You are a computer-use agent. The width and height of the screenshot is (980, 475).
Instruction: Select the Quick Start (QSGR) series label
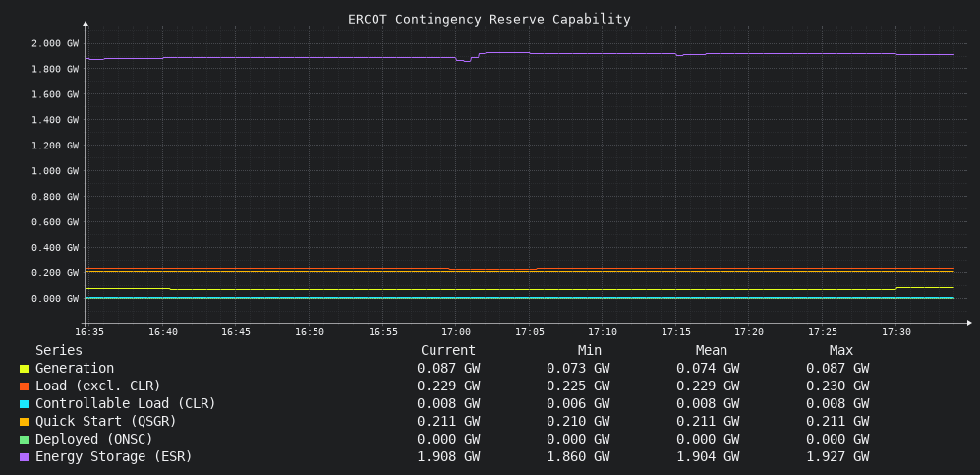pyautogui.click(x=105, y=421)
